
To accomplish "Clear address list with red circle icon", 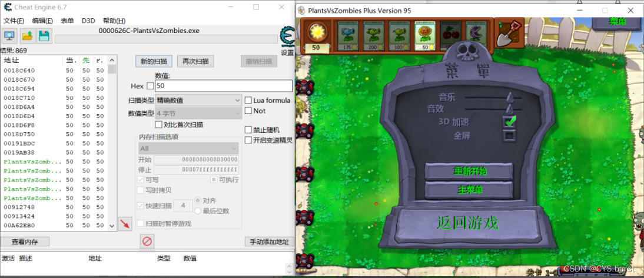I will pyautogui.click(x=147, y=241).
